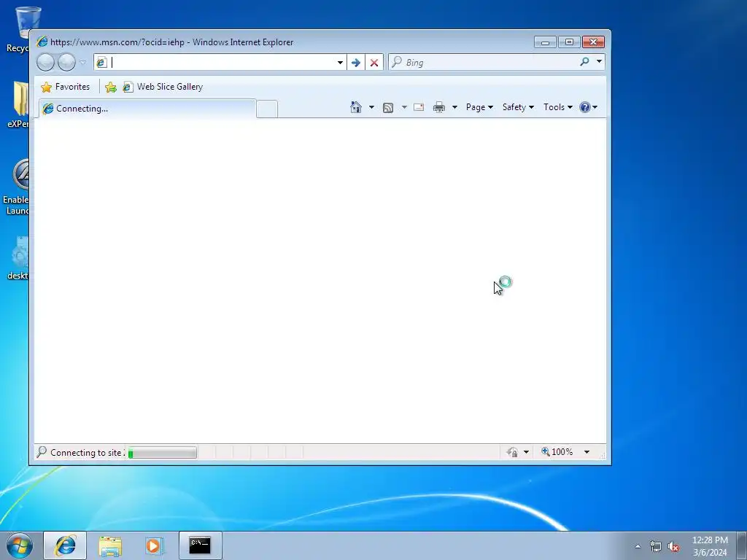Show hidden tray icons arrow
Viewport: 747px width, 560px height.
[x=638, y=546]
